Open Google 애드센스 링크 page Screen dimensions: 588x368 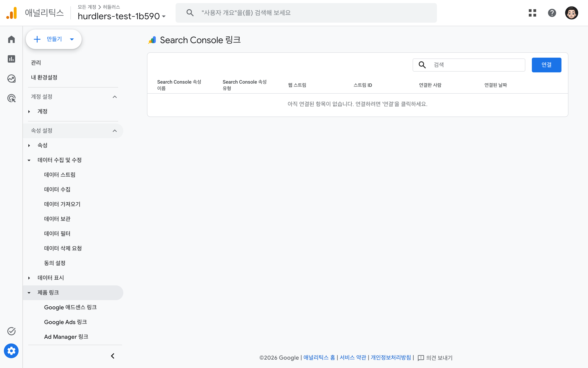click(70, 307)
